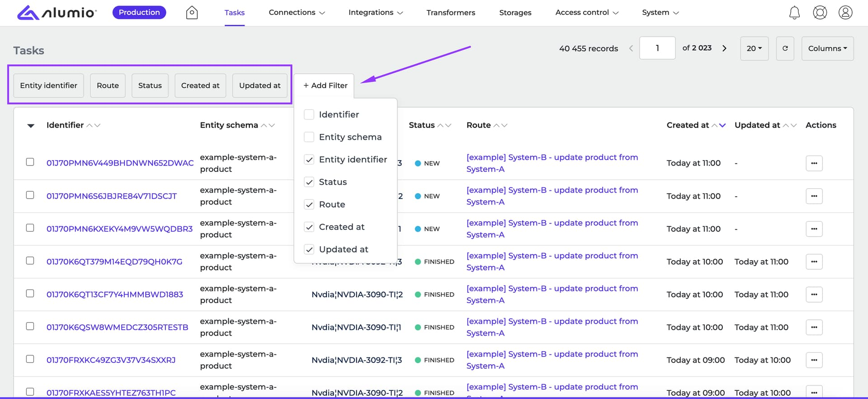Expand the Columns dropdown
Screen dimensions: 868x399
(x=827, y=48)
